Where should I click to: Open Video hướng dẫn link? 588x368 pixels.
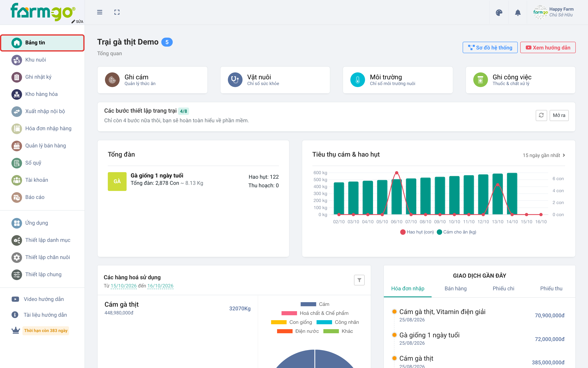[38, 299]
